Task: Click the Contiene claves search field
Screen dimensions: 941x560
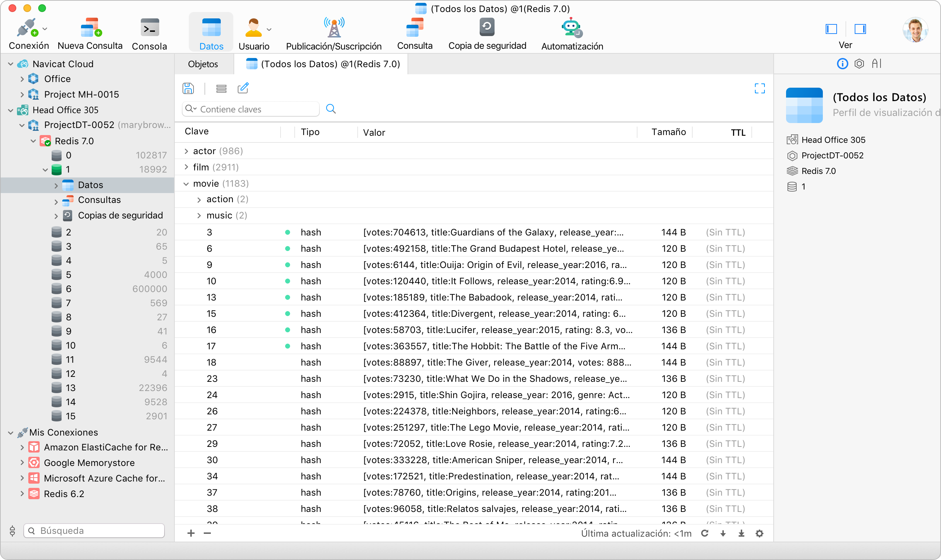Action: coord(251,109)
